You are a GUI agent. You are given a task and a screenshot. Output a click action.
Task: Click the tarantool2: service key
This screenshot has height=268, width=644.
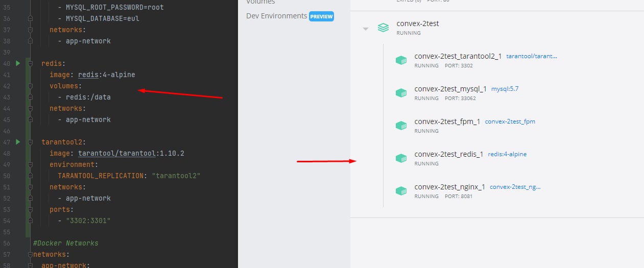coord(64,142)
